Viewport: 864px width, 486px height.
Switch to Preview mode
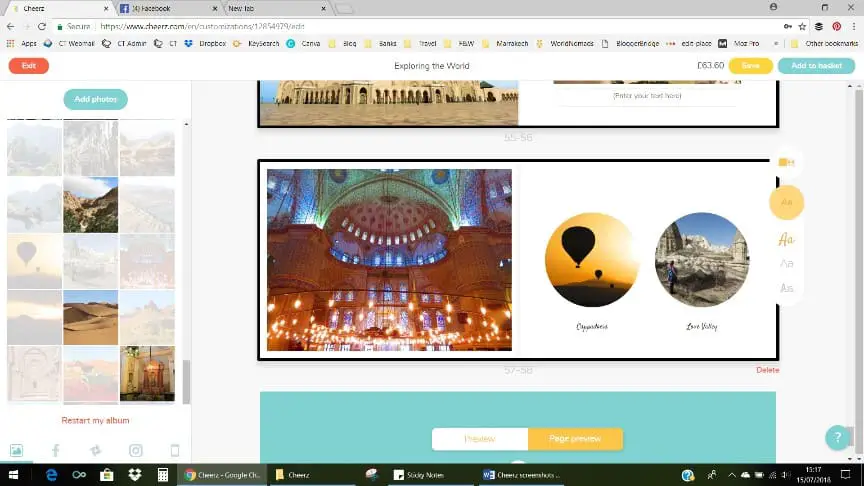[480, 439]
